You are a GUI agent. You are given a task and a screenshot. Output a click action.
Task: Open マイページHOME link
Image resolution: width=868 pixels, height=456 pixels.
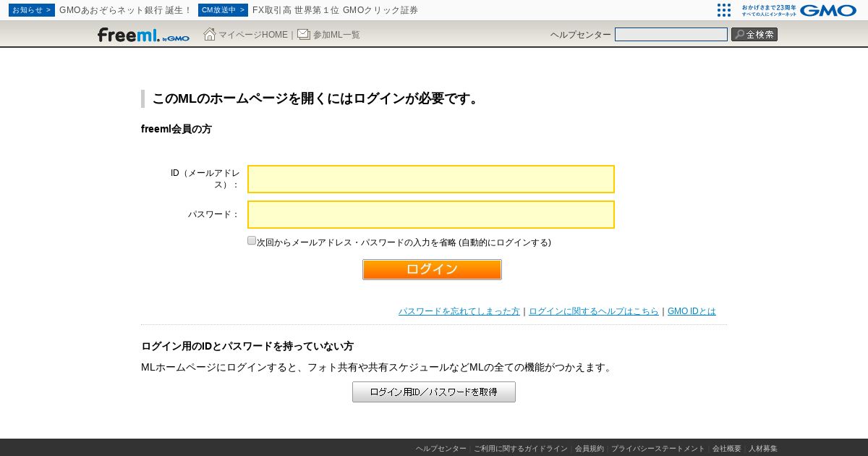pos(253,35)
